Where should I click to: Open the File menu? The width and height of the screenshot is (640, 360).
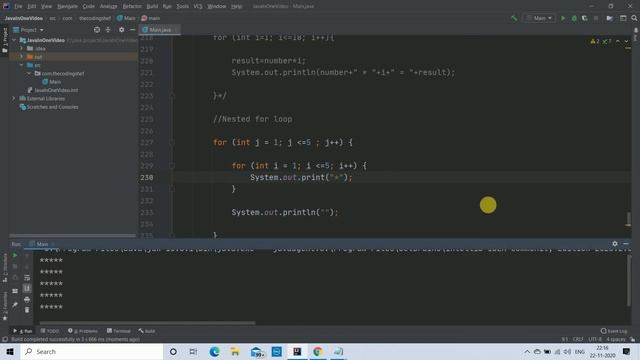click(x=18, y=6)
